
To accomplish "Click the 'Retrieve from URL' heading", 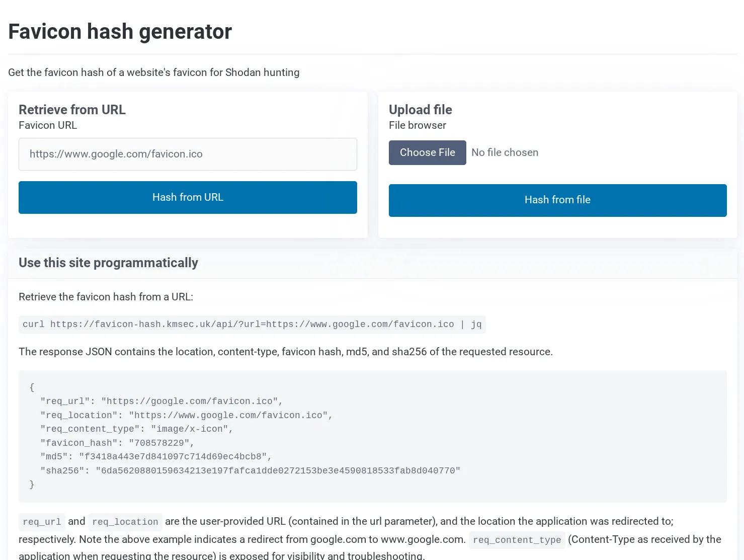I will pos(72,110).
